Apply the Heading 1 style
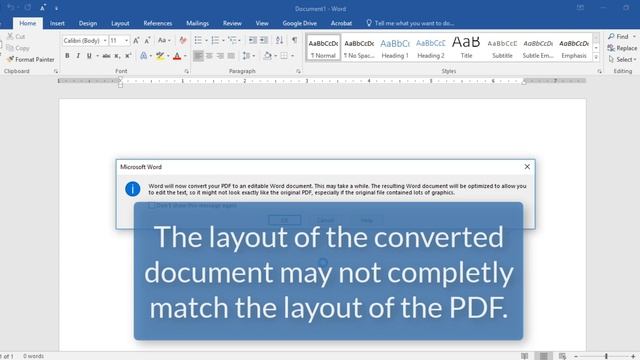This screenshot has height=360, width=640. [x=395, y=48]
